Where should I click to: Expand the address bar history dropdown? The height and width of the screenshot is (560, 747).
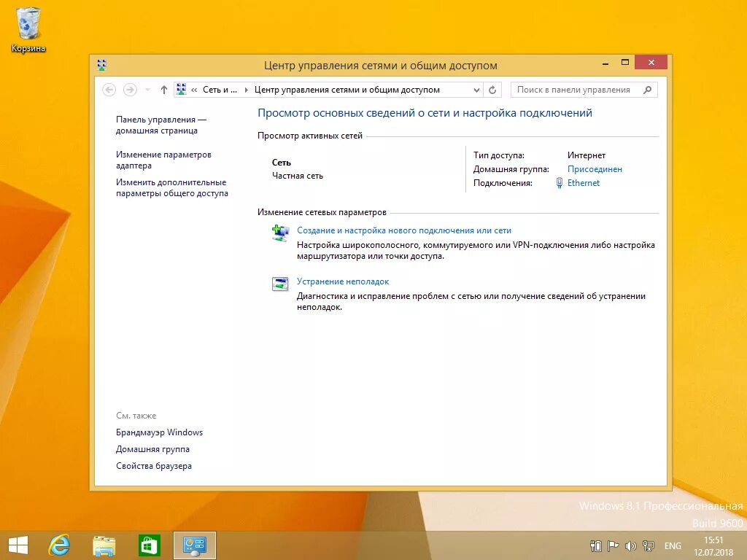(477, 89)
